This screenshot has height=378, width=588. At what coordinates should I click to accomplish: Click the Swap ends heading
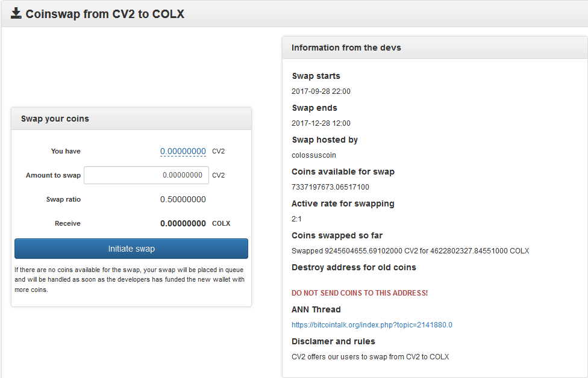click(x=314, y=108)
